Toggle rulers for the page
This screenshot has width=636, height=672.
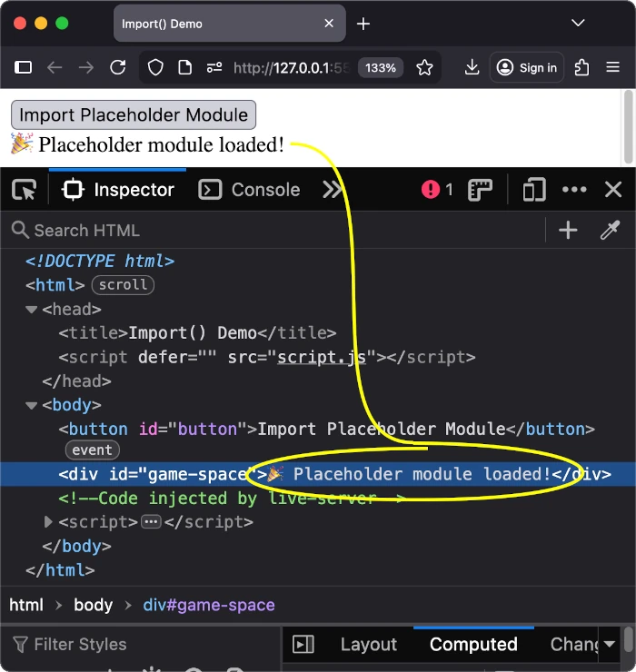(480, 190)
